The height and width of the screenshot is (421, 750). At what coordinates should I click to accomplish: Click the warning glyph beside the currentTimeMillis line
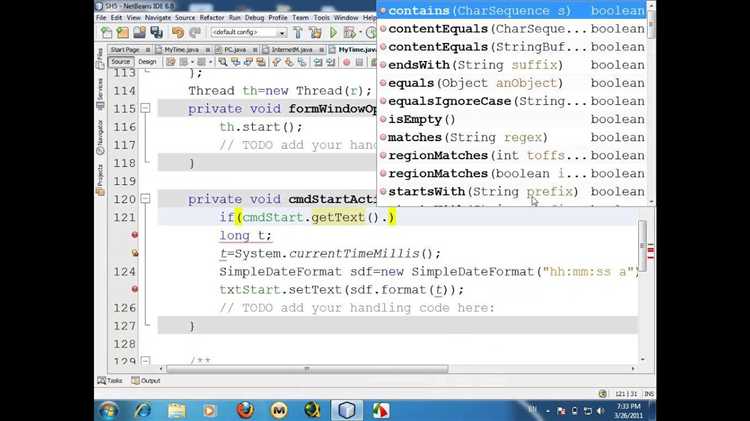click(x=135, y=253)
